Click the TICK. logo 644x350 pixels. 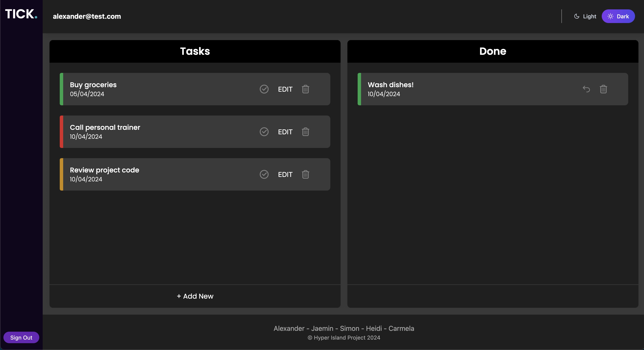point(21,14)
